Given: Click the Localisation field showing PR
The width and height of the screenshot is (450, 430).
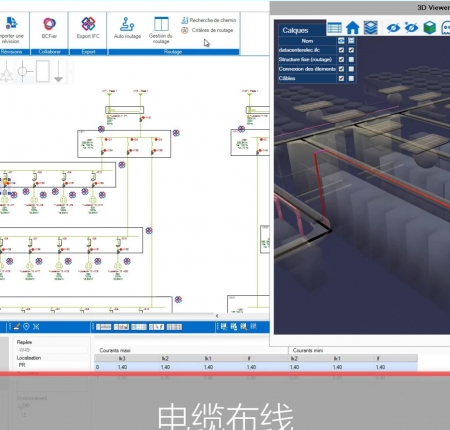Looking at the screenshot, I should pos(52,365).
